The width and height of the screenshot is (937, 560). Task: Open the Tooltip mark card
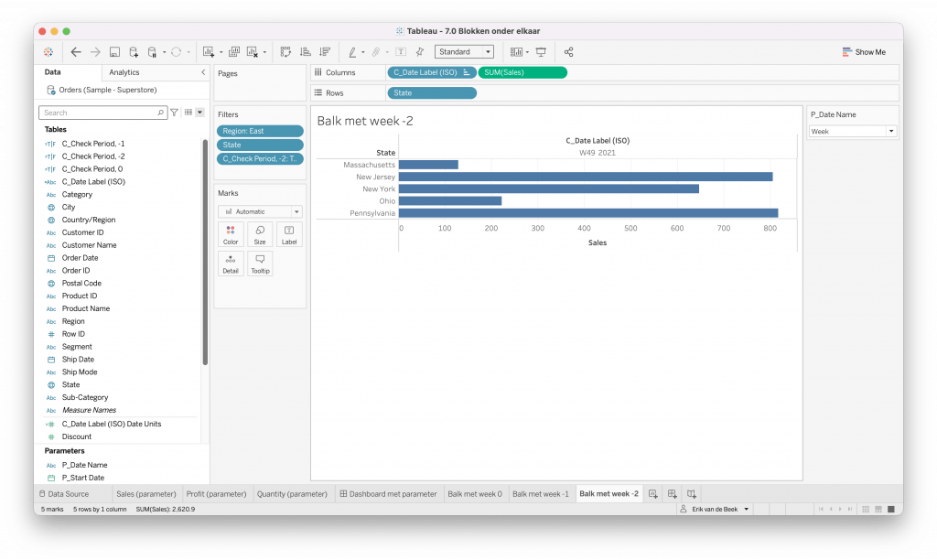click(x=260, y=264)
